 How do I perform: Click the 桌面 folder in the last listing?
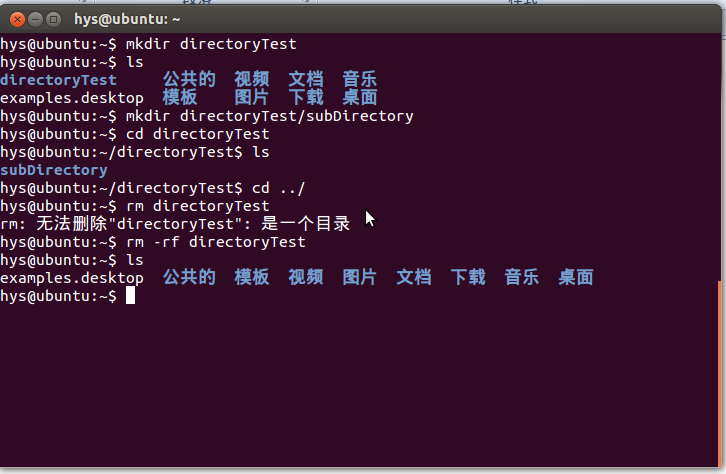click(x=576, y=277)
